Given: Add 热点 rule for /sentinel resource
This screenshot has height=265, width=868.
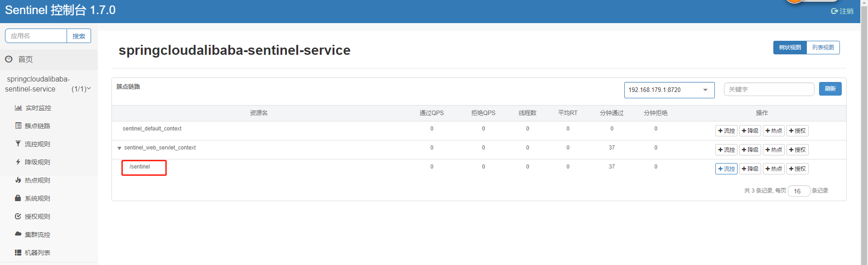Looking at the screenshot, I should pyautogui.click(x=773, y=169).
